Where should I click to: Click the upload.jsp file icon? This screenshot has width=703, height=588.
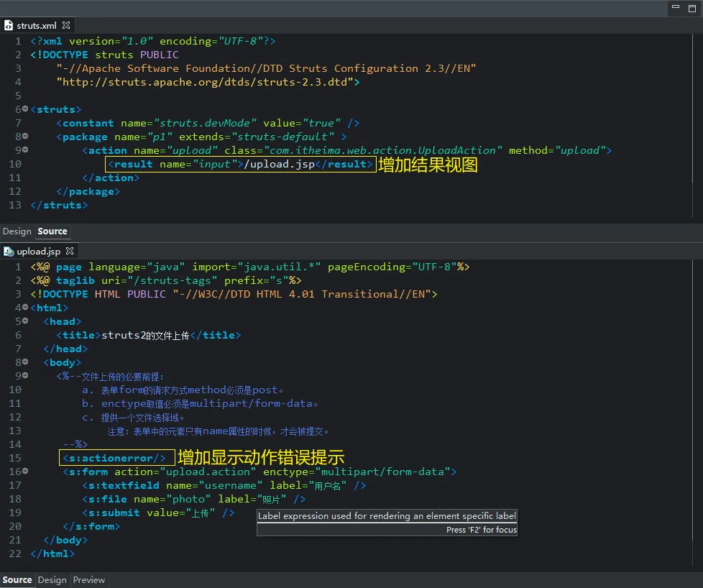(x=9, y=251)
